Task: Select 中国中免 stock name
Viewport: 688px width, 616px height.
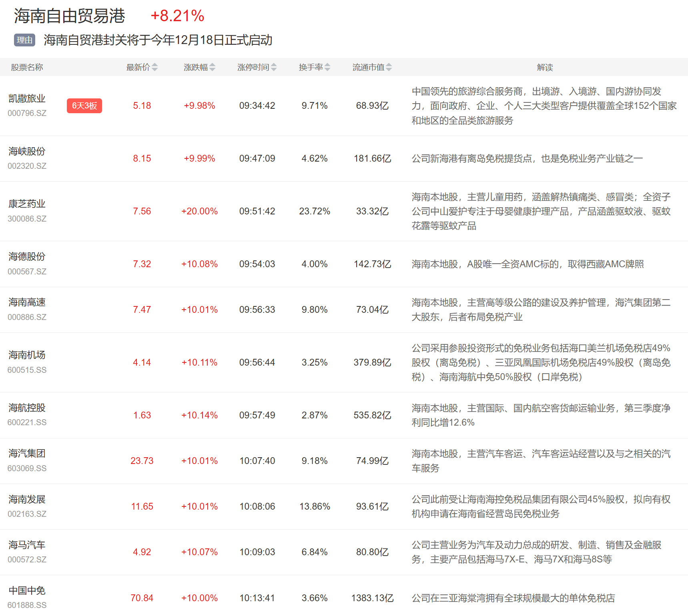Action: (27, 590)
